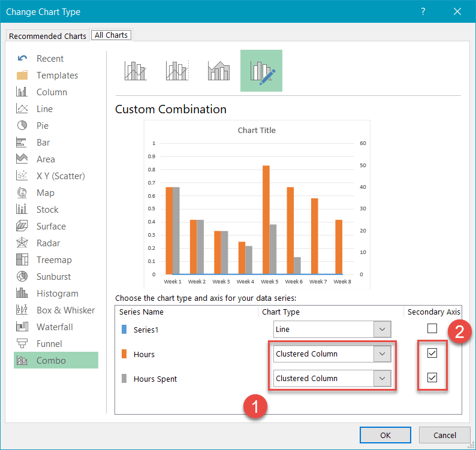Choose the Radar chart icon
This screenshot has height=450, width=476.
coord(22,243)
